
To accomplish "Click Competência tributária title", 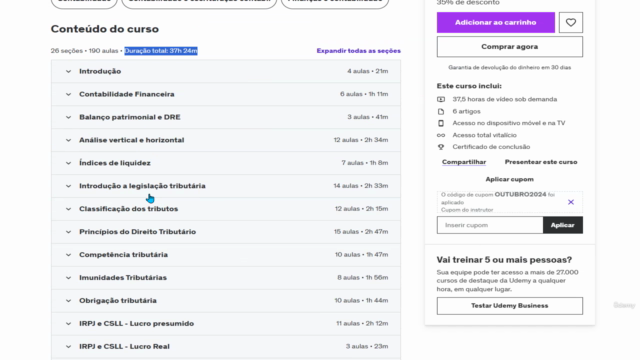I will click(x=123, y=255).
